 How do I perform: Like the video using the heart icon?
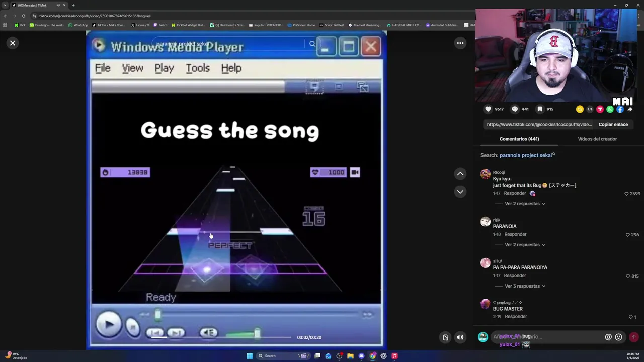[x=488, y=109]
